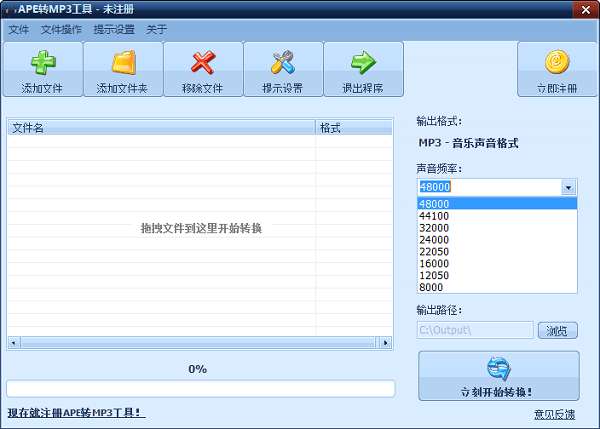Open the 文件 menu

pyautogui.click(x=18, y=29)
